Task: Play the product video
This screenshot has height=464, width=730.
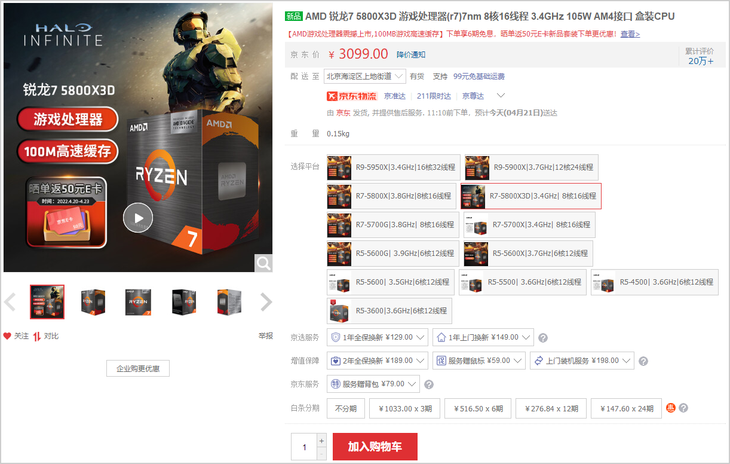Action: tap(138, 216)
